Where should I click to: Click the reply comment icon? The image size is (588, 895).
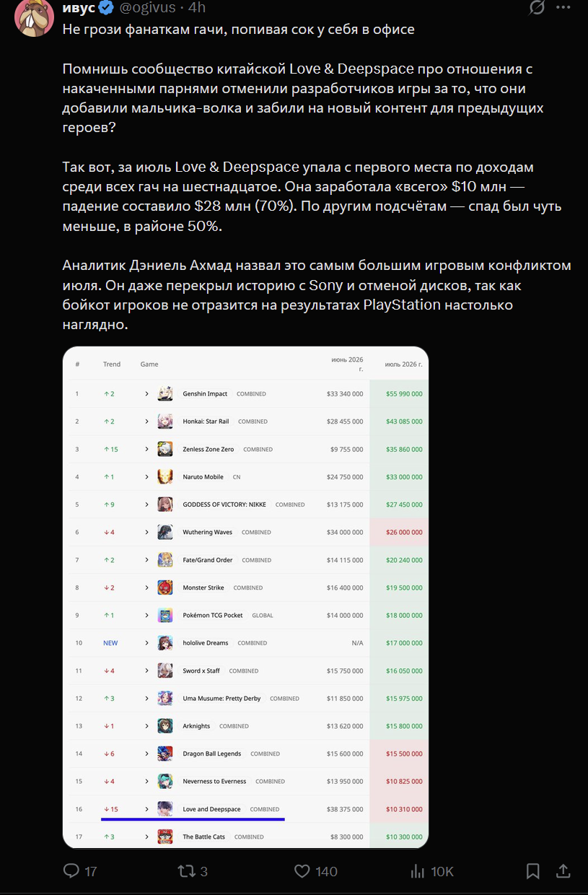point(71,870)
